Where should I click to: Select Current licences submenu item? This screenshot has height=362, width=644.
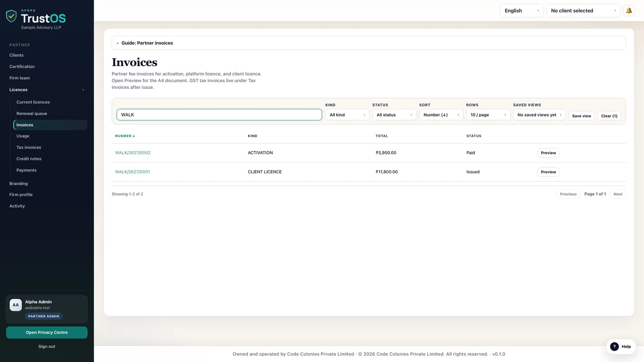33,102
